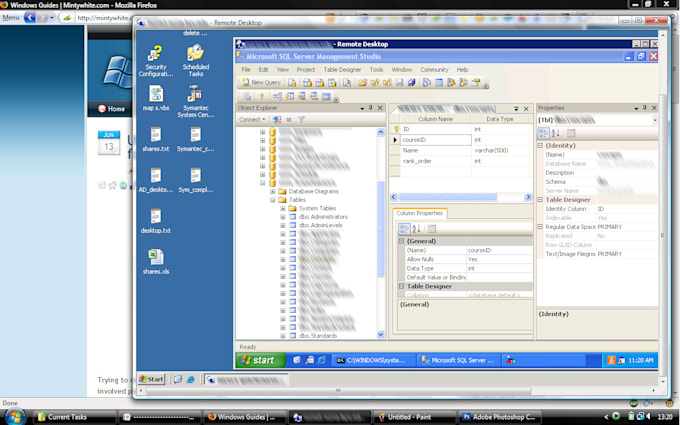
Task: Open the Scheduled Tasks desktop icon
Action: click(x=196, y=61)
